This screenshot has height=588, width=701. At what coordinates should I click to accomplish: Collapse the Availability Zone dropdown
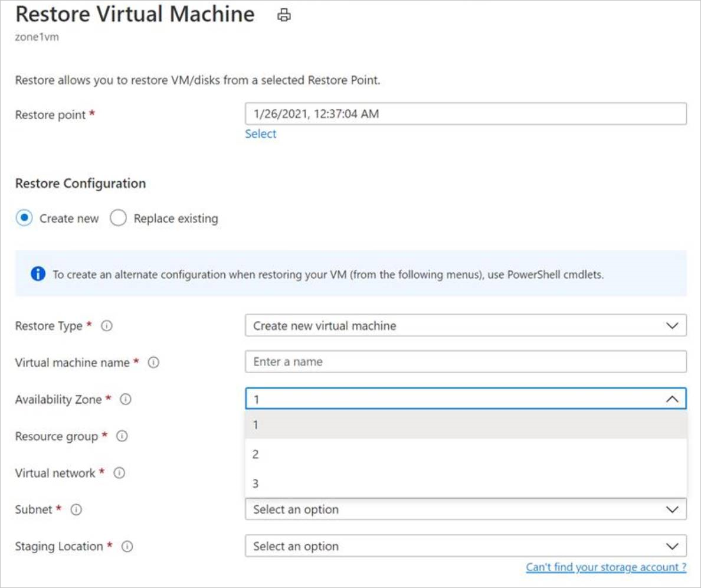click(x=671, y=399)
